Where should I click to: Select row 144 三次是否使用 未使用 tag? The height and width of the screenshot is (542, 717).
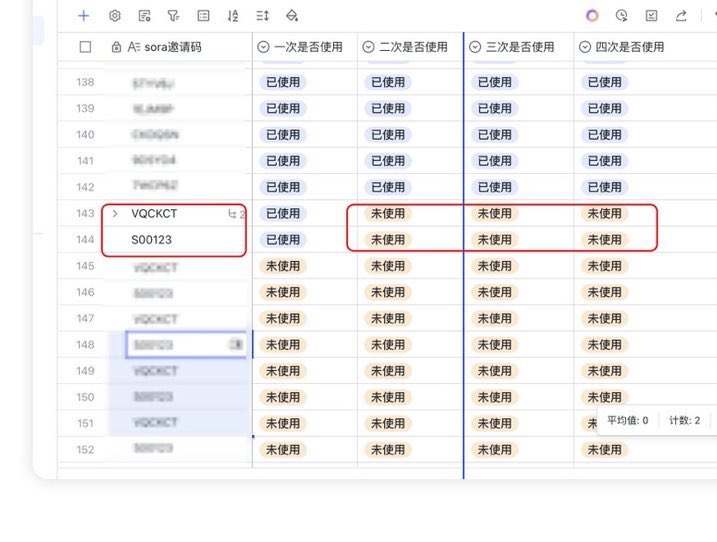pos(495,240)
